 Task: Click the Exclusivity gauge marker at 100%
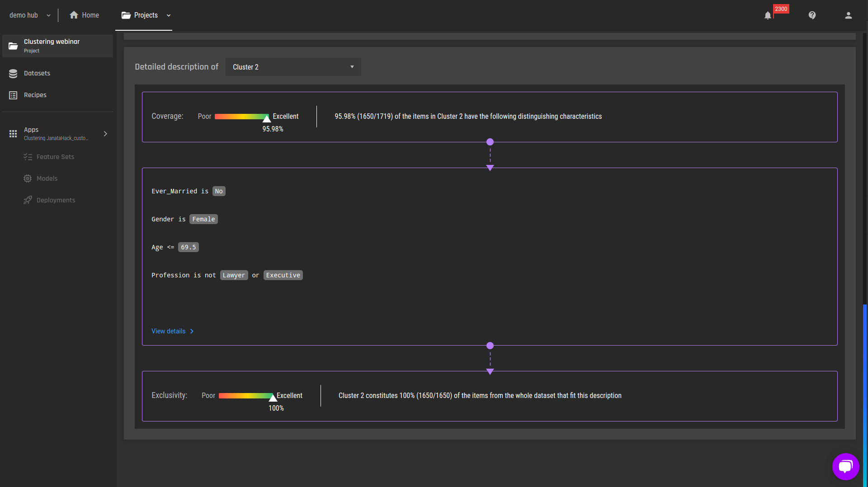coord(273,398)
